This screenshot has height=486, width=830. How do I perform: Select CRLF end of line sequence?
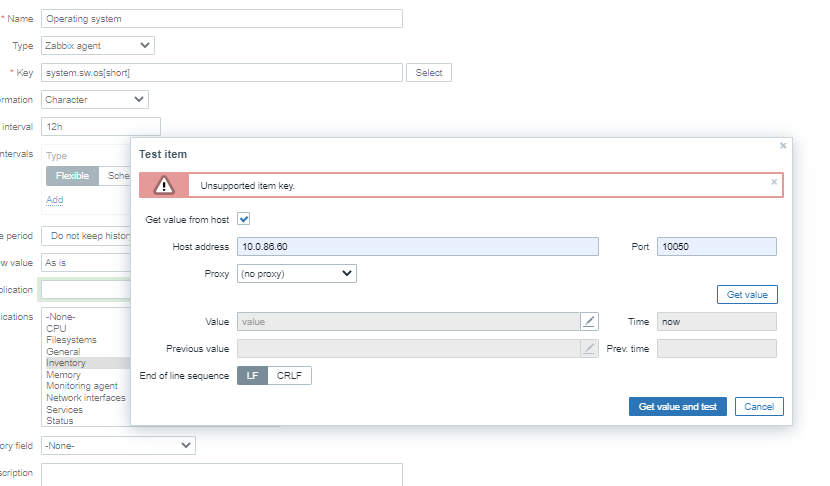[x=290, y=376]
